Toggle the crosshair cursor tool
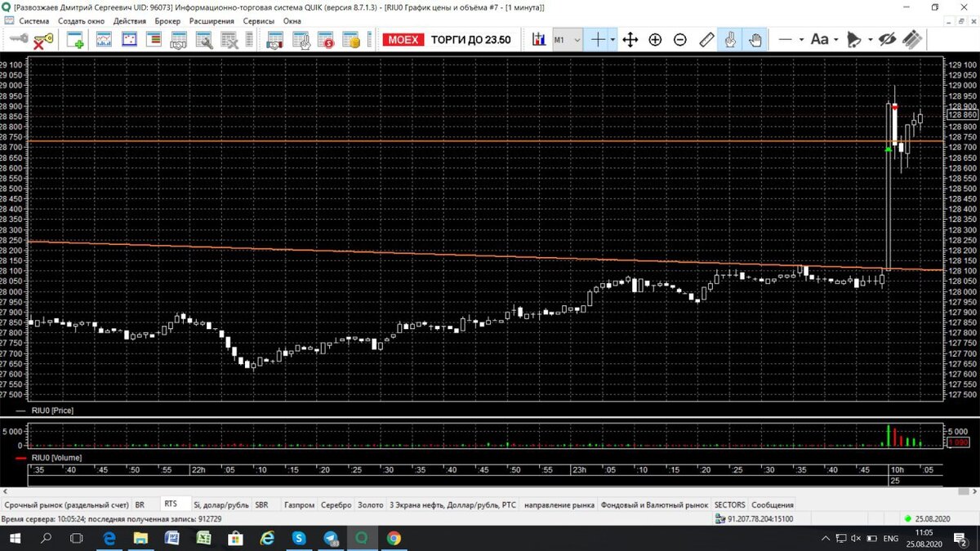 coord(599,39)
